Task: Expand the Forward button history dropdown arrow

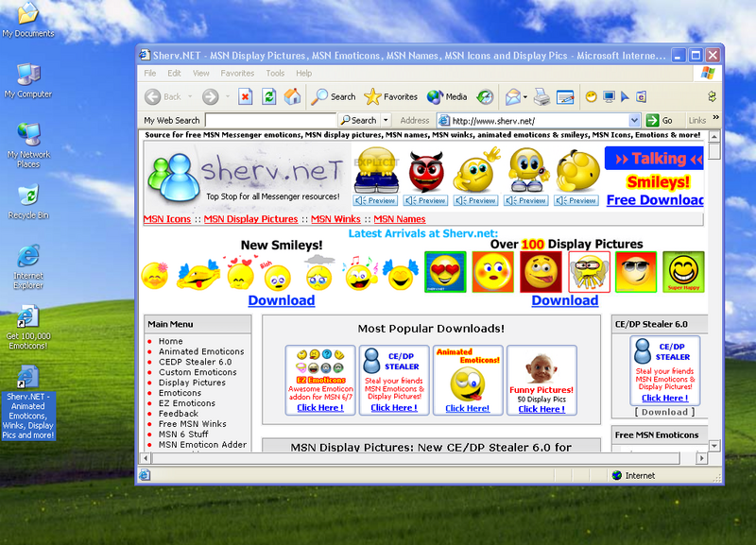Action: tap(227, 97)
